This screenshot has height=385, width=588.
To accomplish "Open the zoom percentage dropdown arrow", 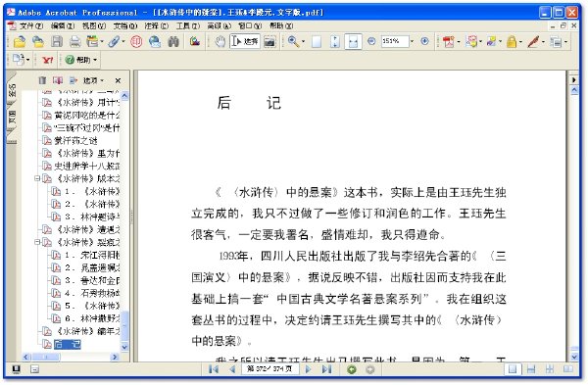I will (413, 41).
